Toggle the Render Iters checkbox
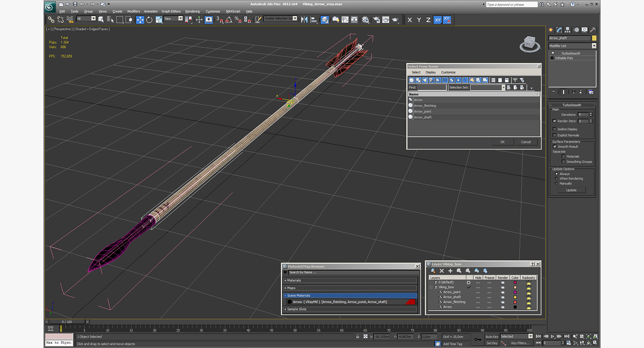The height and width of the screenshot is (348, 644). (554, 121)
